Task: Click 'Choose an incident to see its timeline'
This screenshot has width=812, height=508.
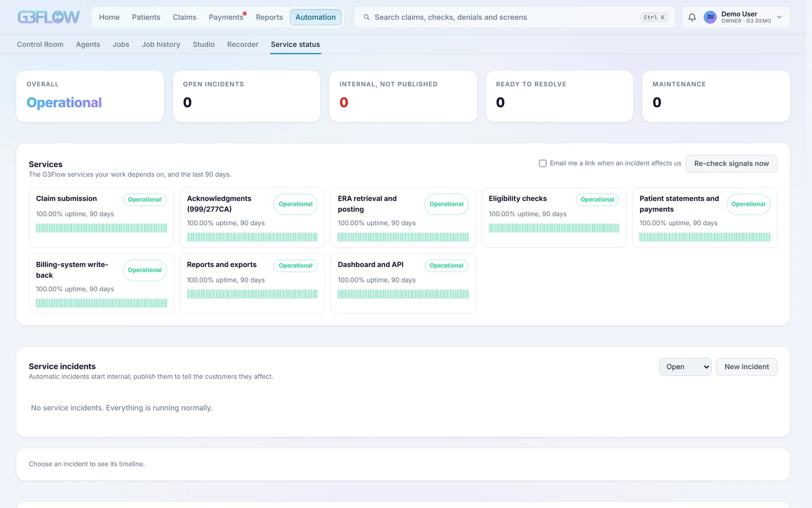Action: pyautogui.click(x=87, y=464)
